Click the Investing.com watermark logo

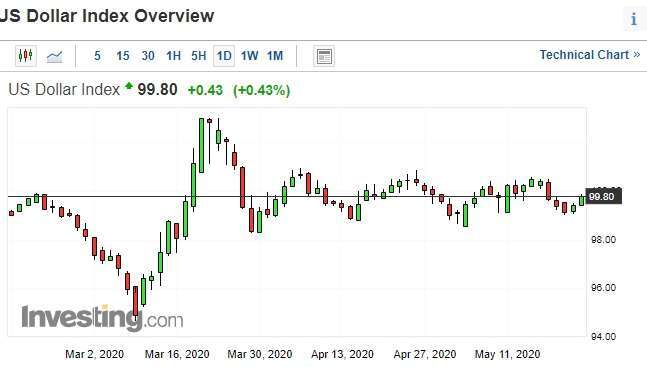point(102,318)
